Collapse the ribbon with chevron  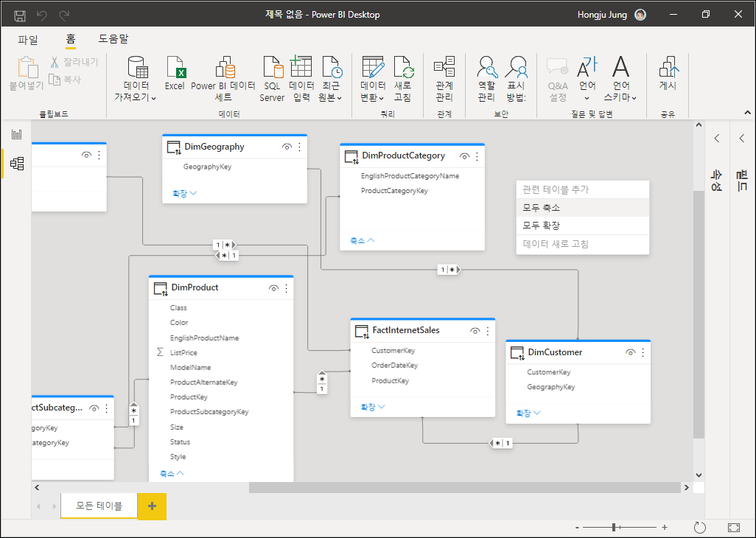747,113
